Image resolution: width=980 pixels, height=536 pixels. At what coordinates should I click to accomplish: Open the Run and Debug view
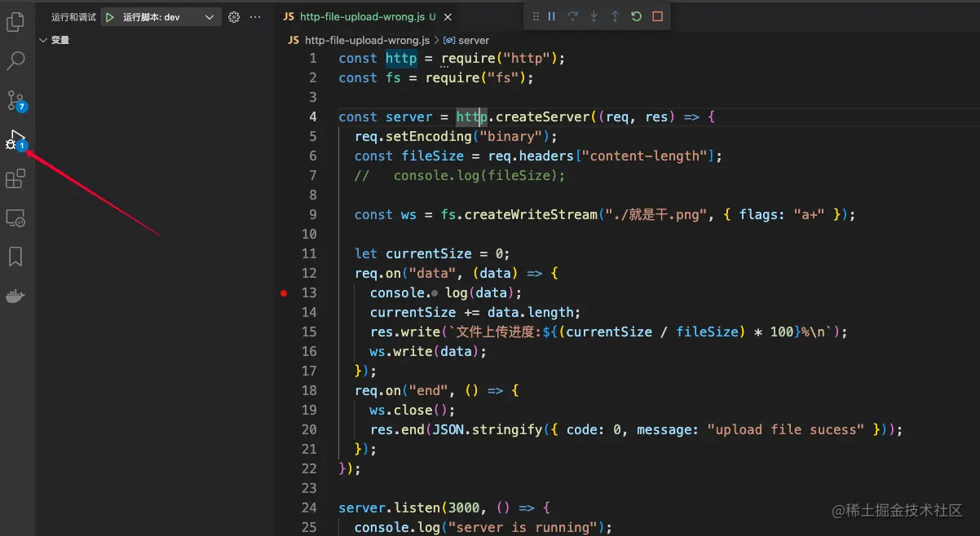click(x=15, y=139)
